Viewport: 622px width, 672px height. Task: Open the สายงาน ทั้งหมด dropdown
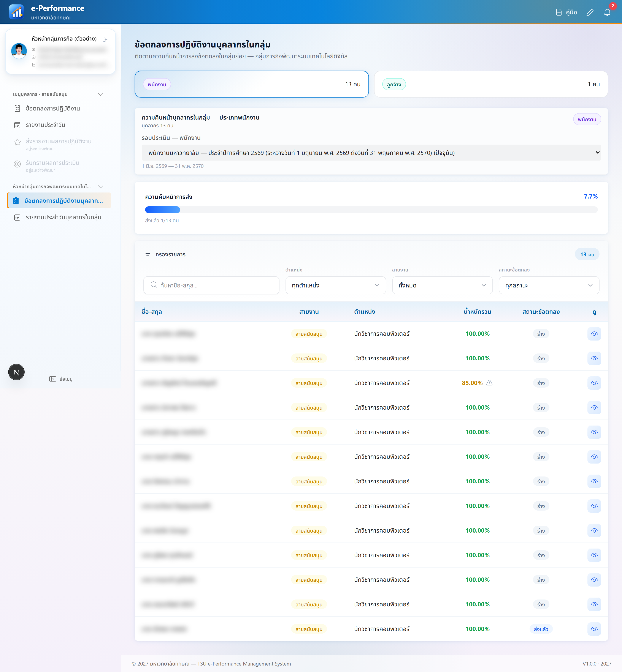click(x=442, y=285)
